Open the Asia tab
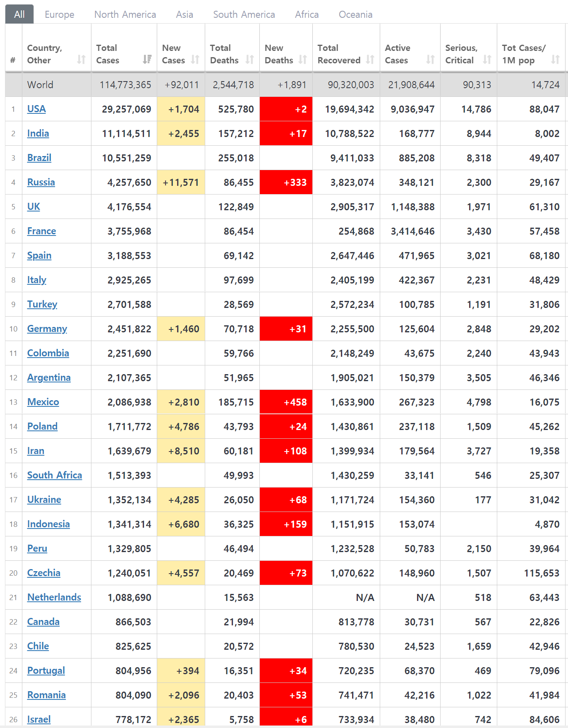 coord(185,14)
